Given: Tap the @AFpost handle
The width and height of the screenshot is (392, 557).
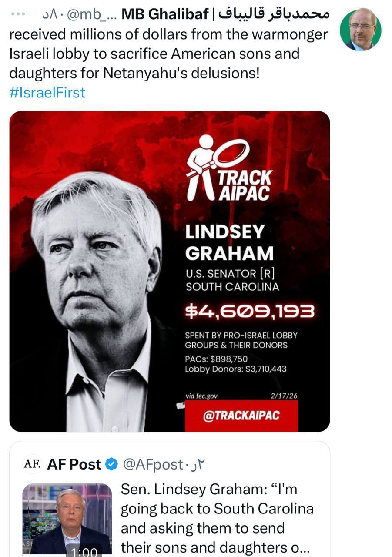Looking at the screenshot, I should [153, 465].
